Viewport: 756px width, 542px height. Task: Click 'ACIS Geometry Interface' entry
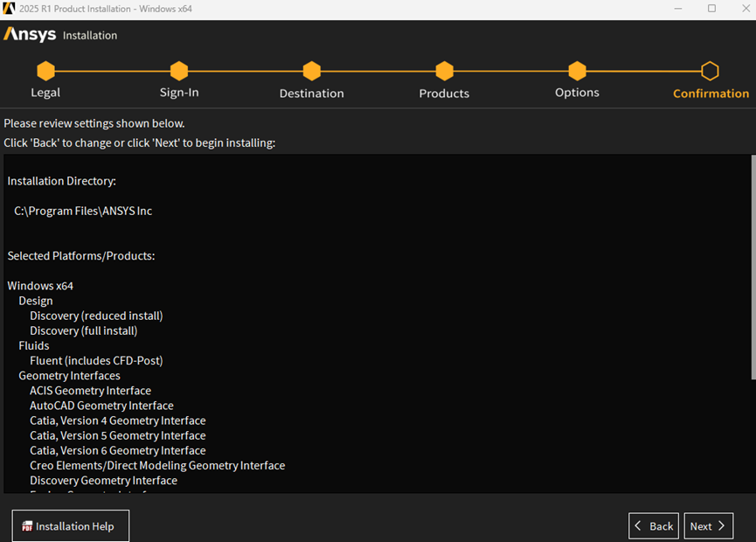(90, 391)
